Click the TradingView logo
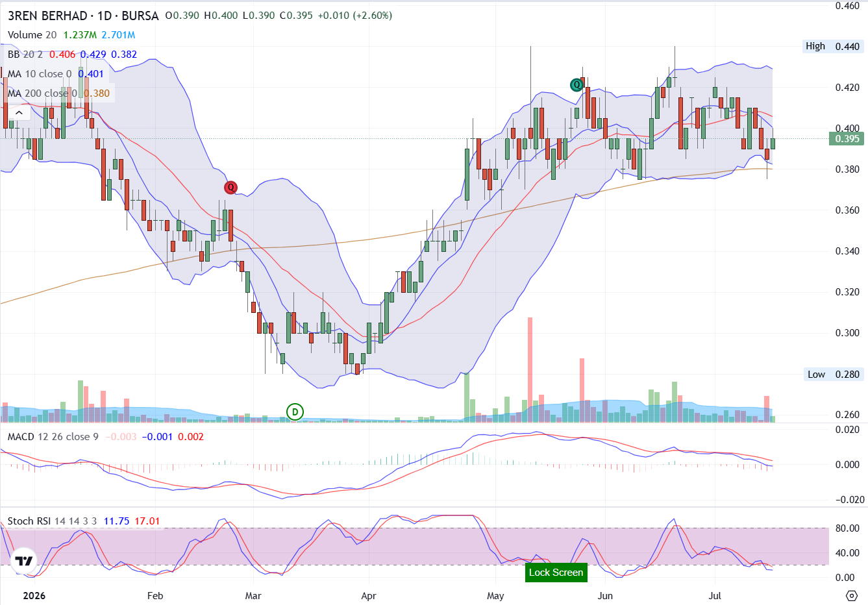Viewport: 868px width, 605px height. pyautogui.click(x=25, y=561)
